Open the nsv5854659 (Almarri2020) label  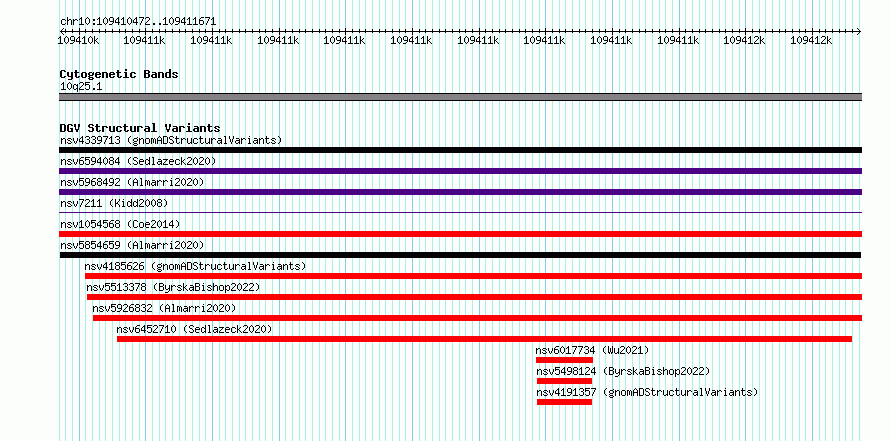click(x=132, y=245)
